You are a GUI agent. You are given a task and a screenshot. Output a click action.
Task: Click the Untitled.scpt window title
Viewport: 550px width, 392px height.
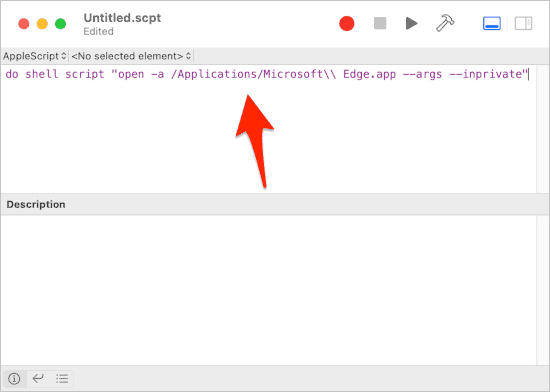[122, 18]
